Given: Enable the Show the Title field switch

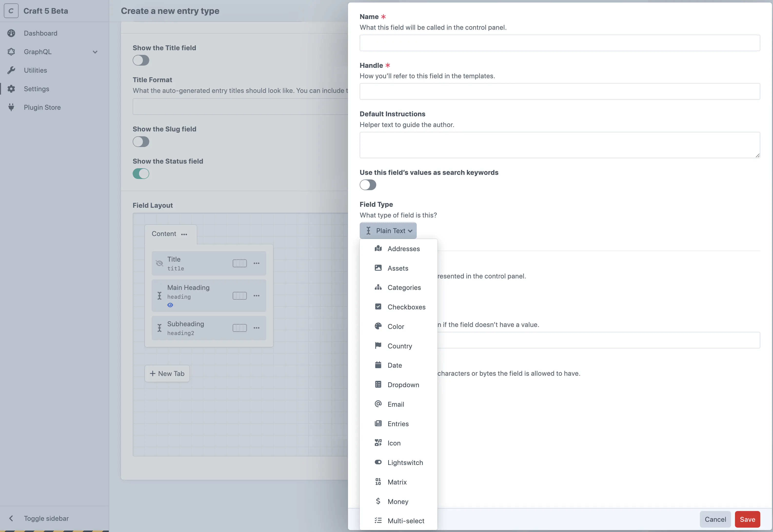Looking at the screenshot, I should (141, 60).
